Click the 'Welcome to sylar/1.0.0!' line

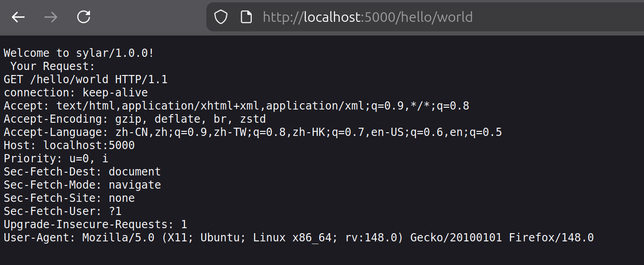coord(79,53)
